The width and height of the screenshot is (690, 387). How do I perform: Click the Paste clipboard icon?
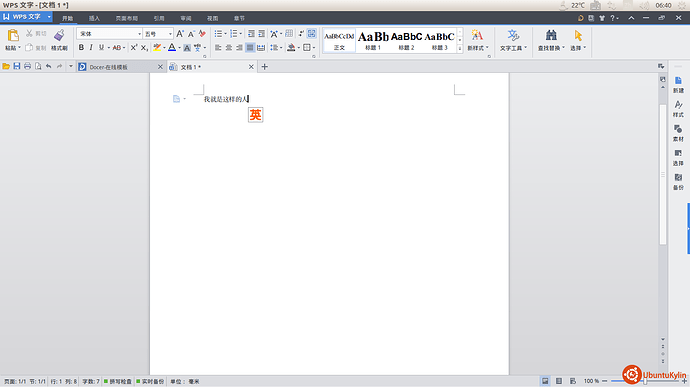[x=13, y=35]
